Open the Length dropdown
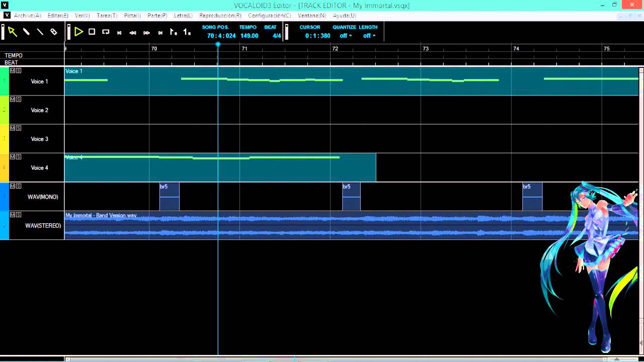Image resolution: width=644 pixels, height=362 pixels. tap(369, 36)
